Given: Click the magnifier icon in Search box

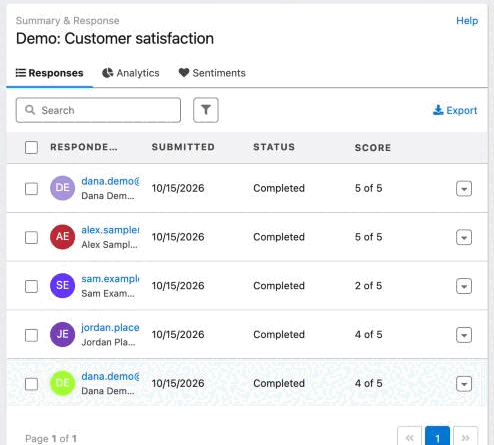Looking at the screenshot, I should click(30, 110).
